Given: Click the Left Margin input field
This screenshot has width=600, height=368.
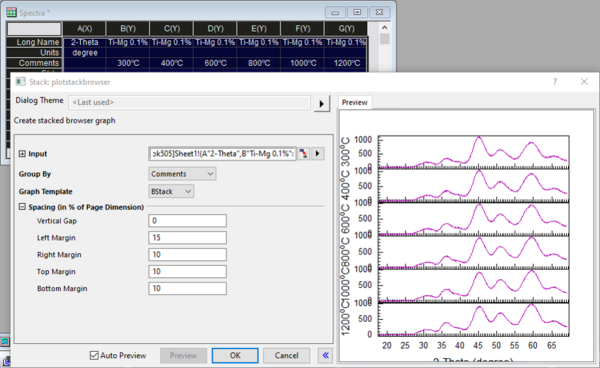Looking at the screenshot, I should (x=188, y=238).
